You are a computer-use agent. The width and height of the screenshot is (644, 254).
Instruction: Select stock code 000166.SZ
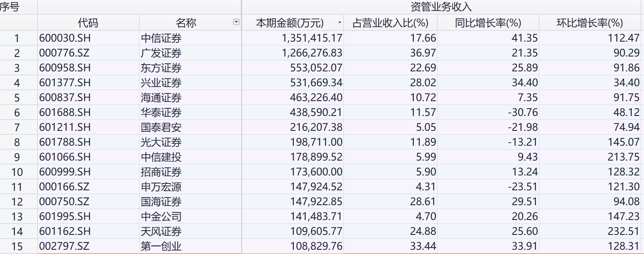tap(88, 187)
